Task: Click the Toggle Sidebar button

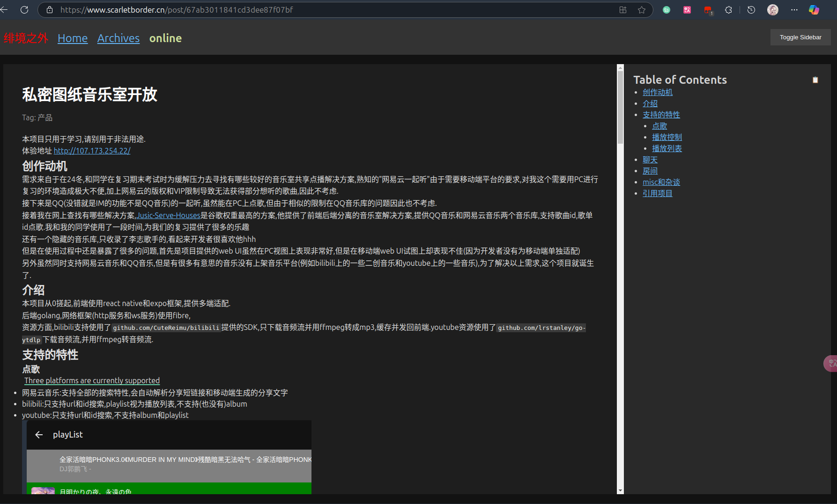Action: tap(800, 37)
